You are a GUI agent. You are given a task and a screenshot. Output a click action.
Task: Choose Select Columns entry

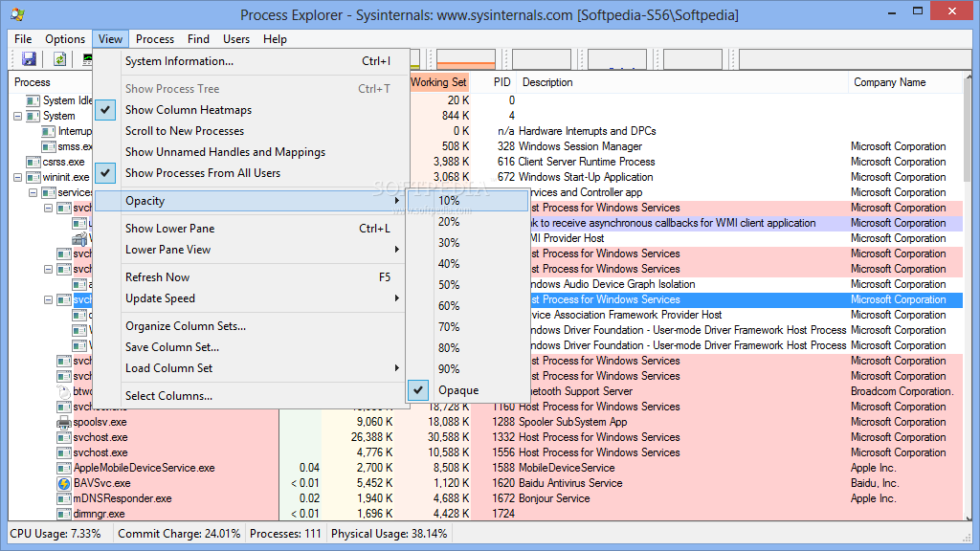tap(252, 396)
